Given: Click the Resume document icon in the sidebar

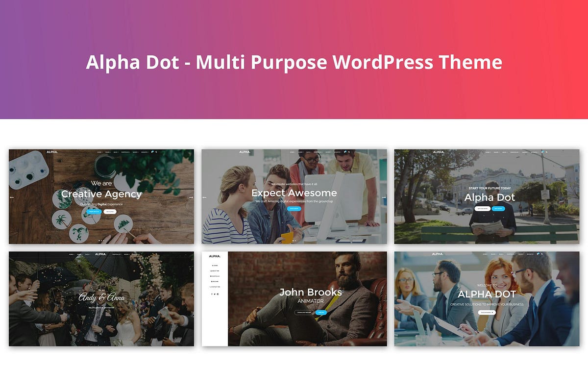Looking at the screenshot, I should click(x=213, y=281).
